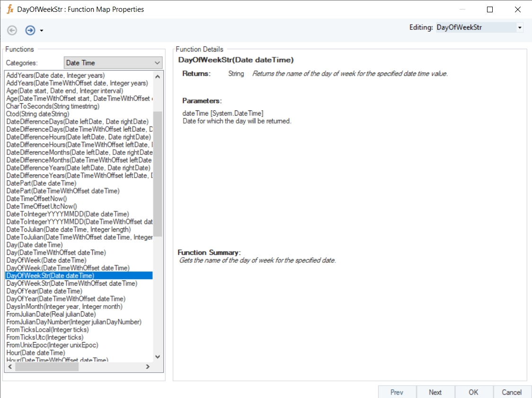
Task: Expand the Editing DayOfWeekStr dropdown
Action: coord(520,27)
